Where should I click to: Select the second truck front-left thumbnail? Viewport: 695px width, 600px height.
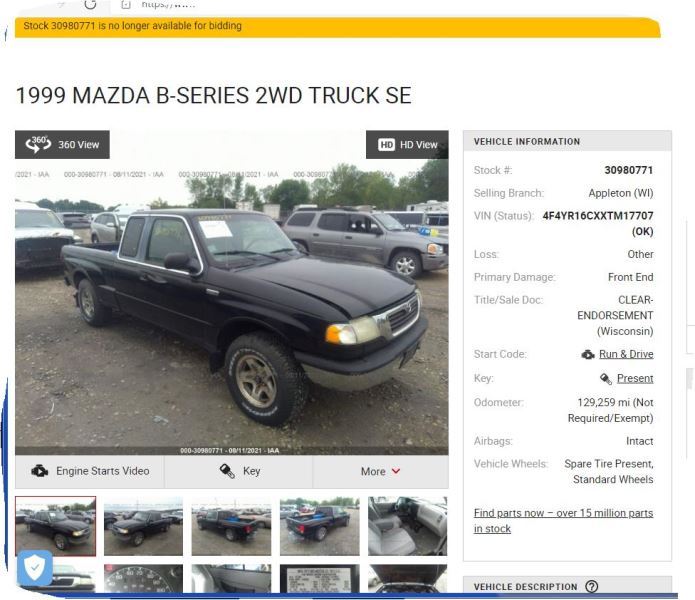(x=143, y=526)
